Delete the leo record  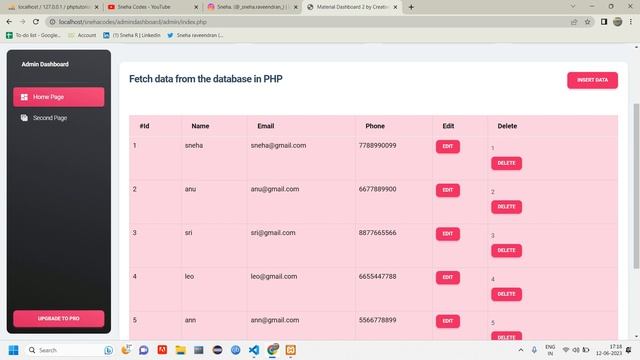click(507, 294)
